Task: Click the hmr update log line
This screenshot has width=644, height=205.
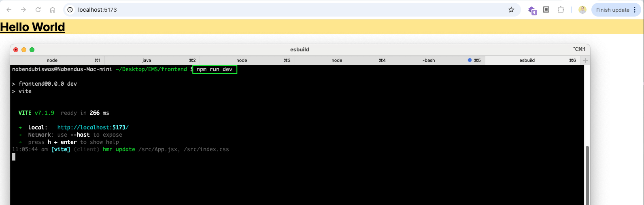Action: coord(121,149)
